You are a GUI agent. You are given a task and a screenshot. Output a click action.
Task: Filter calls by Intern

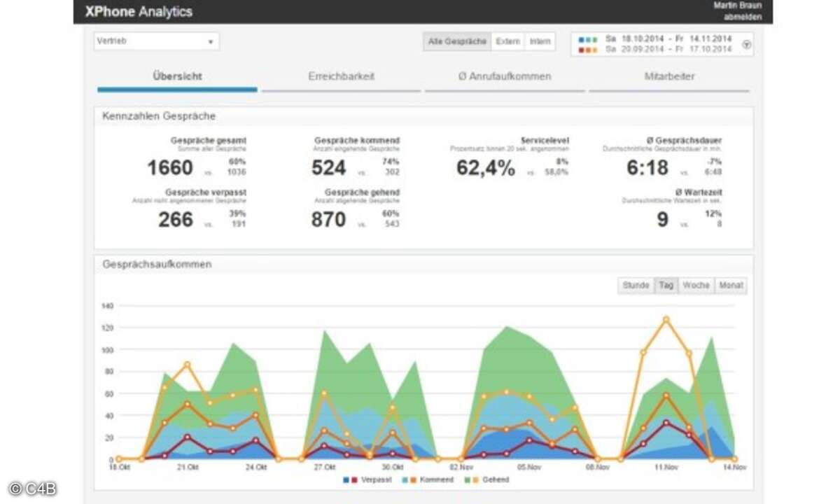tap(540, 42)
